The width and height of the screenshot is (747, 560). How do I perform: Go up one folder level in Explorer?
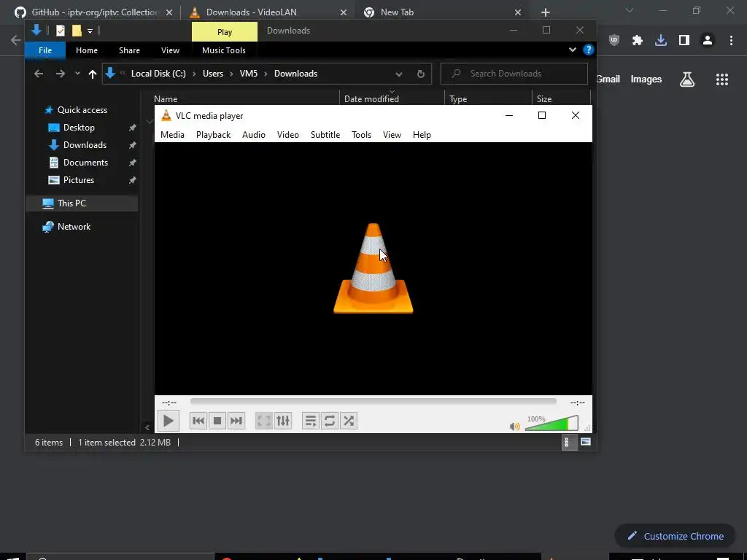click(93, 74)
